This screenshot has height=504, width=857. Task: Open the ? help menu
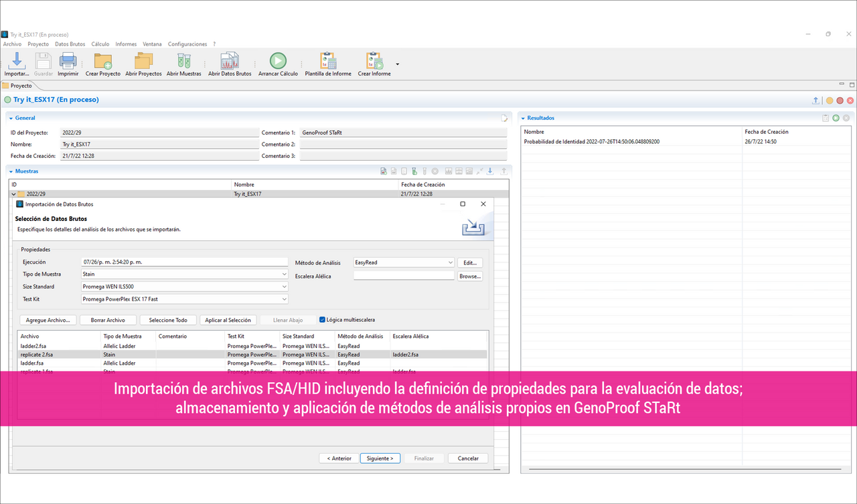pyautogui.click(x=214, y=44)
